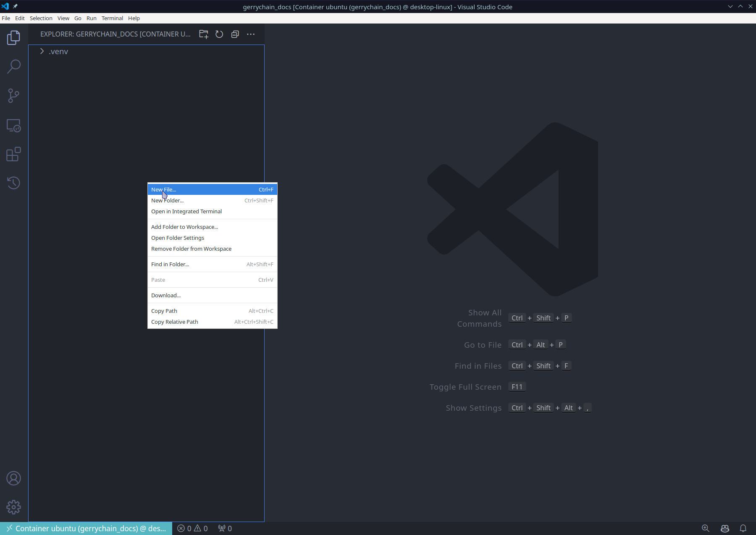This screenshot has height=535, width=756.
Task: Open the Manage gear icon
Action: [x=14, y=507]
